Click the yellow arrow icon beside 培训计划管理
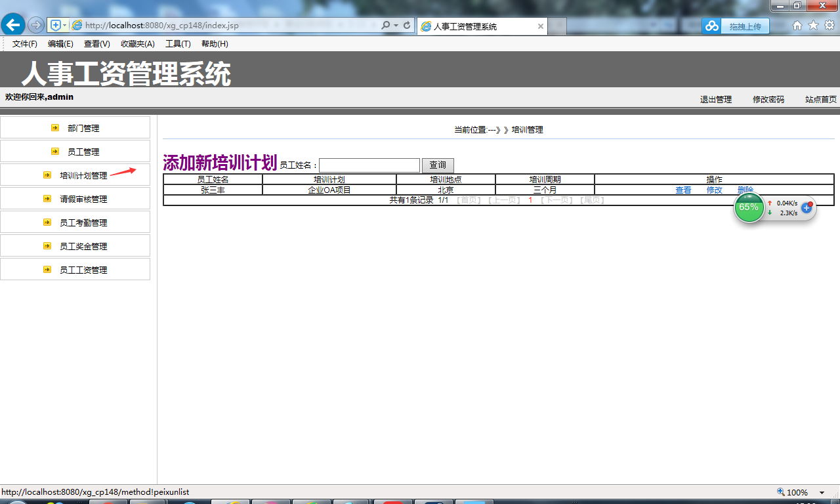This screenshot has height=504, width=840. point(47,175)
